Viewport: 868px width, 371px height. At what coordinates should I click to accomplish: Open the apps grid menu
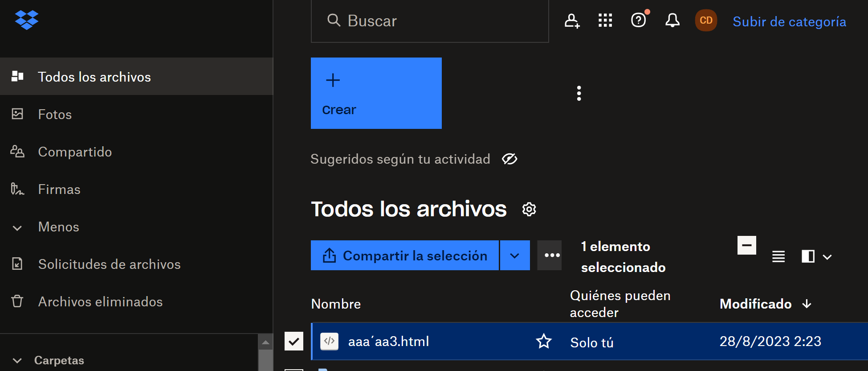[x=605, y=21]
